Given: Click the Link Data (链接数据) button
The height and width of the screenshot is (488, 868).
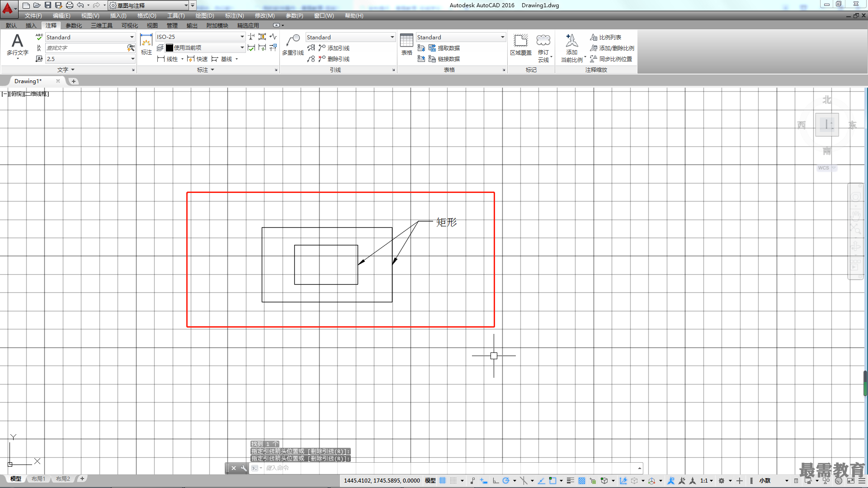Looking at the screenshot, I should point(444,59).
